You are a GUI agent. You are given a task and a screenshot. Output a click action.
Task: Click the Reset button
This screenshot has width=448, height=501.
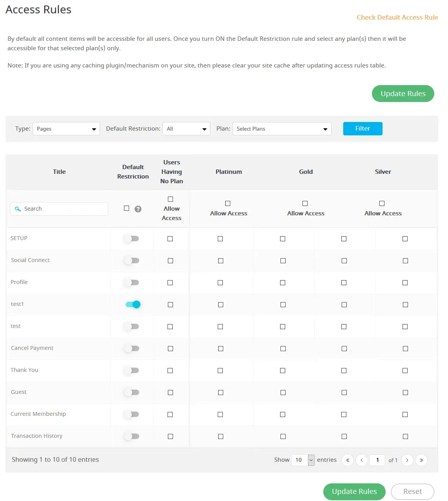click(x=412, y=492)
